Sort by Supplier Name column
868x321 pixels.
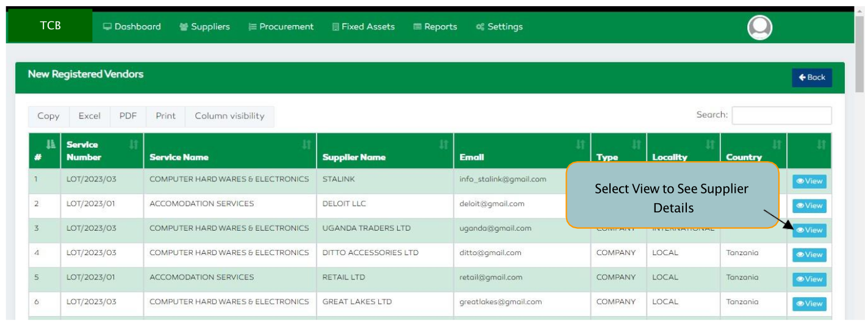tap(385, 151)
